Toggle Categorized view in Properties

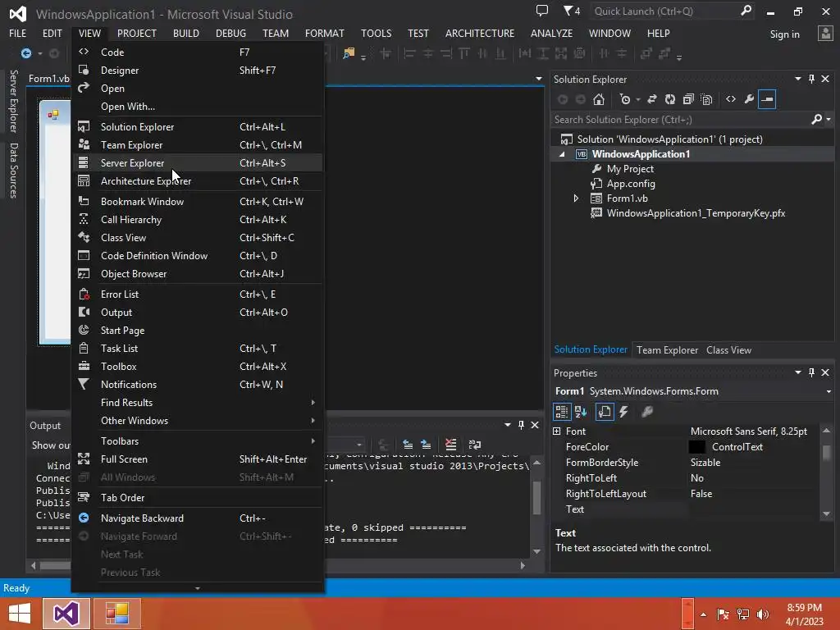pos(561,412)
